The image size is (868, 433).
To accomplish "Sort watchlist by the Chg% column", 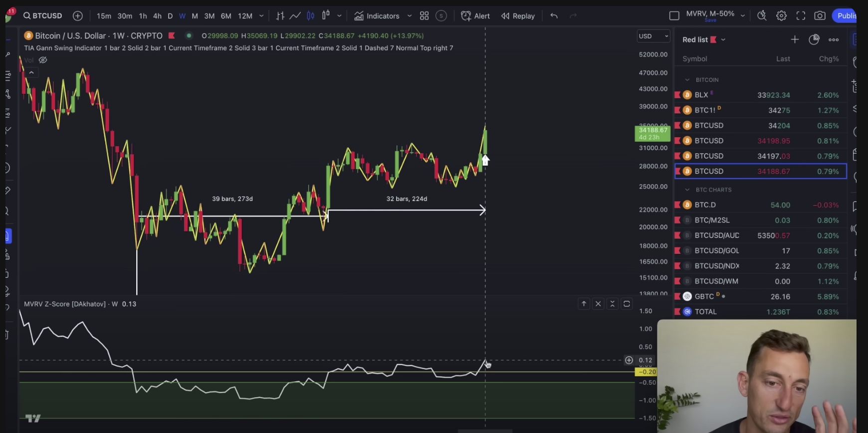I will click(829, 59).
